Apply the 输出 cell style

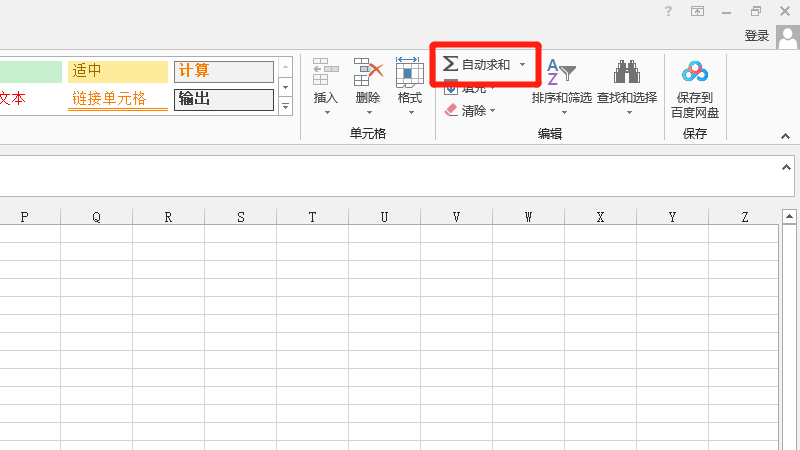point(223,99)
